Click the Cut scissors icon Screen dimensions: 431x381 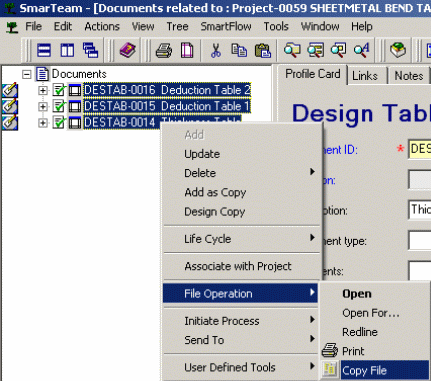216,51
